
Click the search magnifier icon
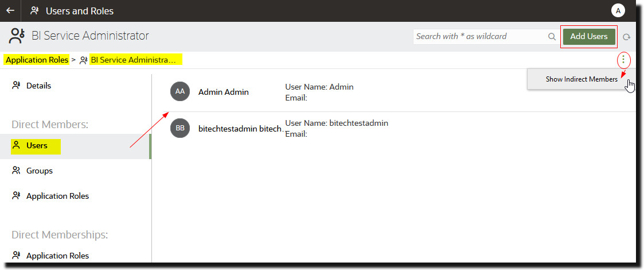tap(552, 37)
